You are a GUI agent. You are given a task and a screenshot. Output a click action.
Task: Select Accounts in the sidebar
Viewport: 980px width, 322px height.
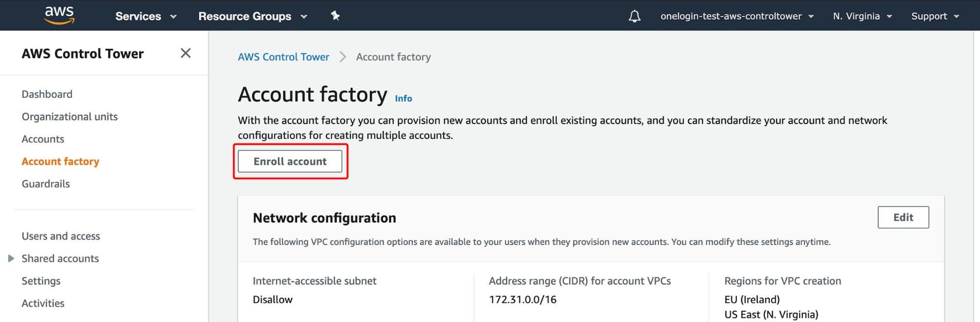coord(43,138)
